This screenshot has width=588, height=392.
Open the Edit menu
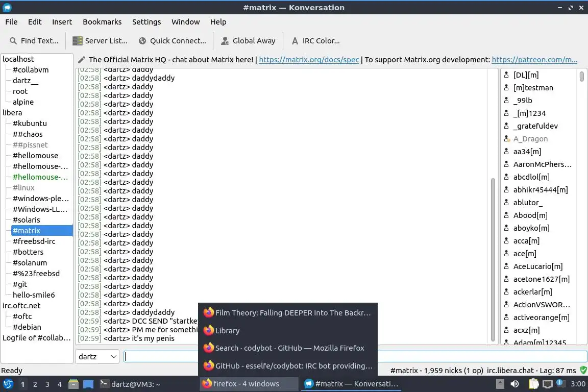click(35, 22)
